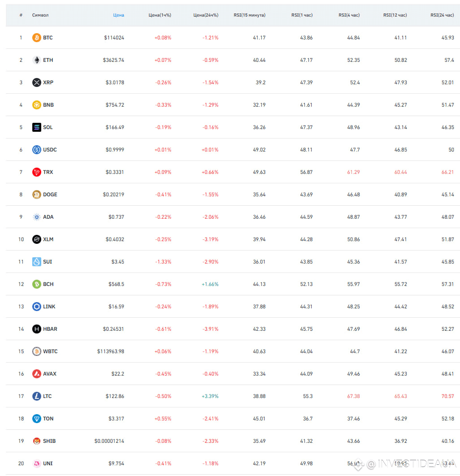Click the RSI(24 час) column header
This screenshot has width=460, height=476.
point(442,15)
